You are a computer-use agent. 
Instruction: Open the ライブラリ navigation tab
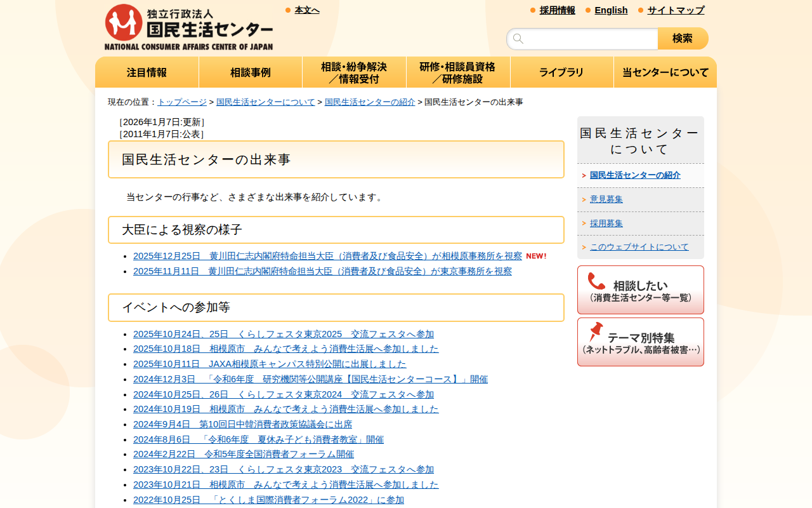coord(561,72)
